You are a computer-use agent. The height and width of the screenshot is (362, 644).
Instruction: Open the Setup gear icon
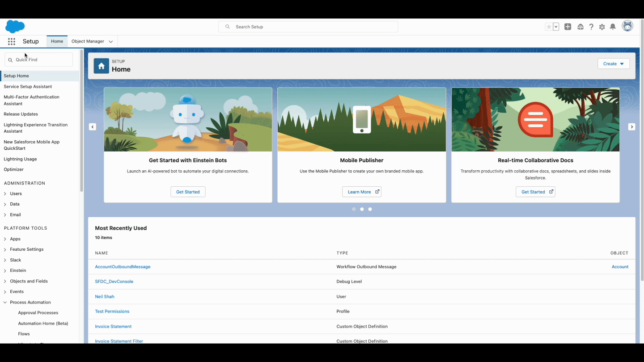click(x=602, y=26)
